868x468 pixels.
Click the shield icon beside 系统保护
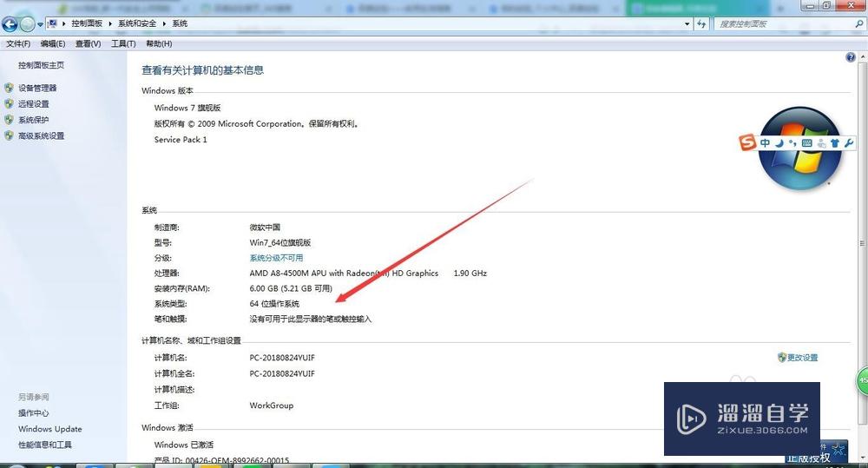9,119
